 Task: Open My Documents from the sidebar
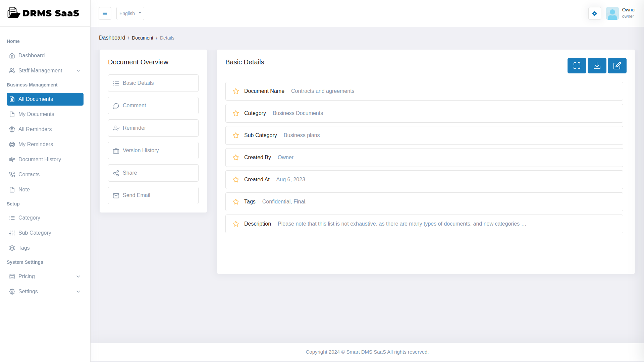(x=36, y=114)
